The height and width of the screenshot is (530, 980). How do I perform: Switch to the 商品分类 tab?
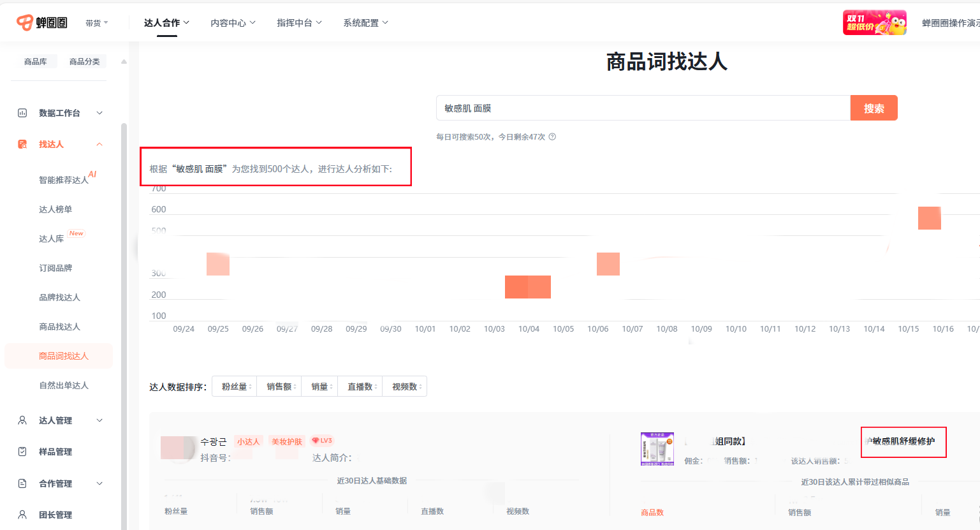click(x=84, y=61)
